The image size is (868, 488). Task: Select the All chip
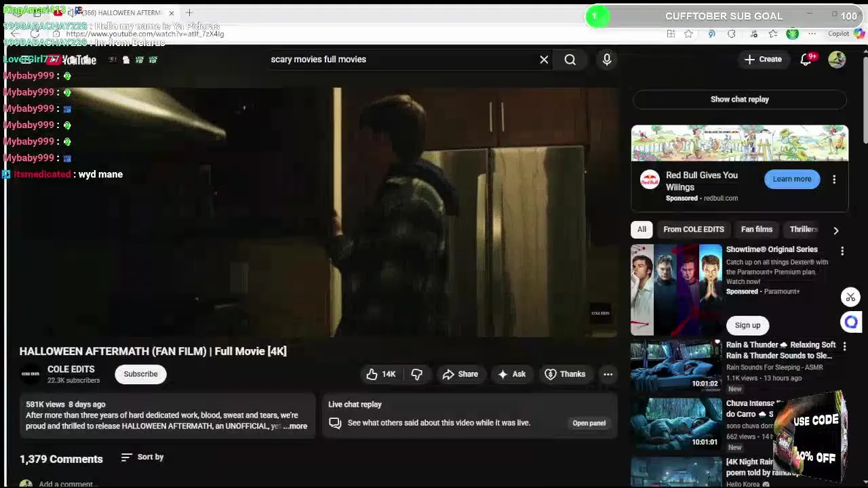click(642, 229)
